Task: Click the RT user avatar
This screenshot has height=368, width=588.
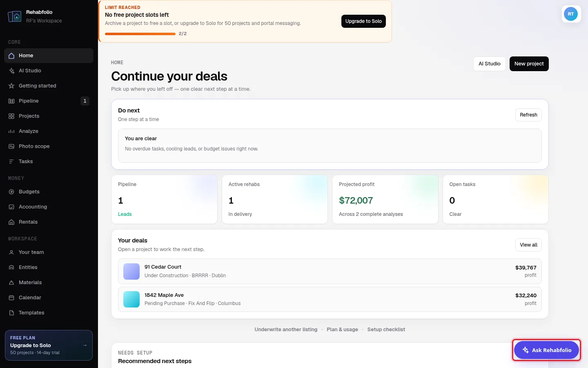Action: click(571, 14)
